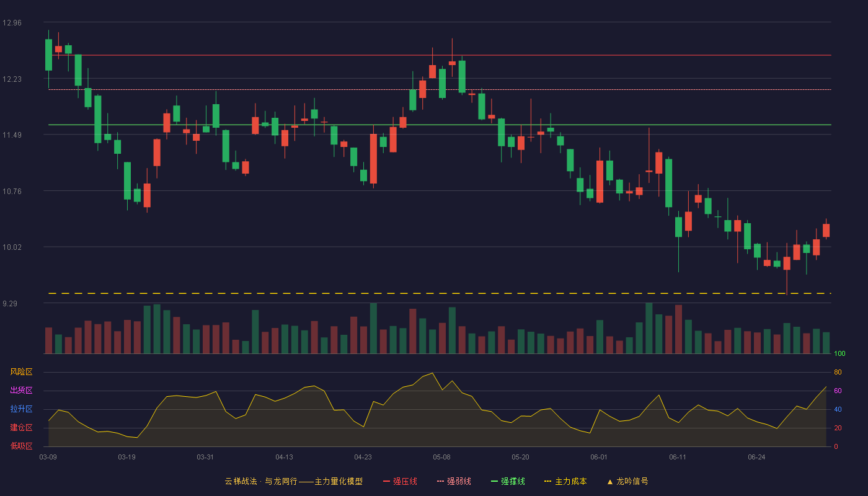Click the 出货区 zone label
Image resolution: width=868 pixels, height=496 pixels.
click(x=21, y=391)
